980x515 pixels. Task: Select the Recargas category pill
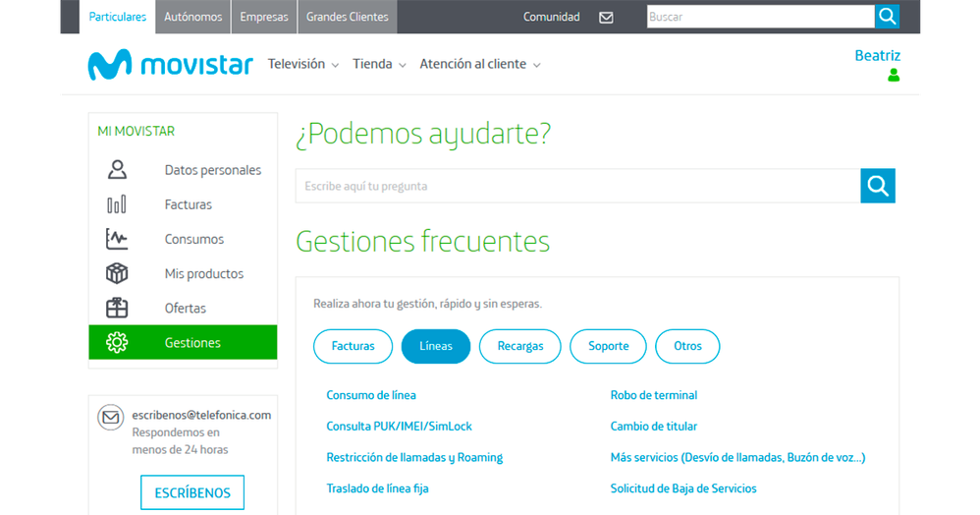click(520, 346)
